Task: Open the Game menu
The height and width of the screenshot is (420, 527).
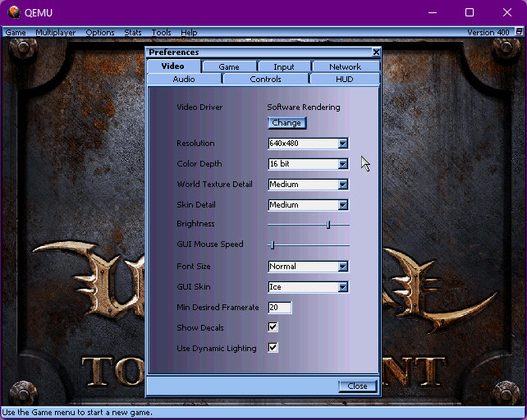Action: click(16, 33)
